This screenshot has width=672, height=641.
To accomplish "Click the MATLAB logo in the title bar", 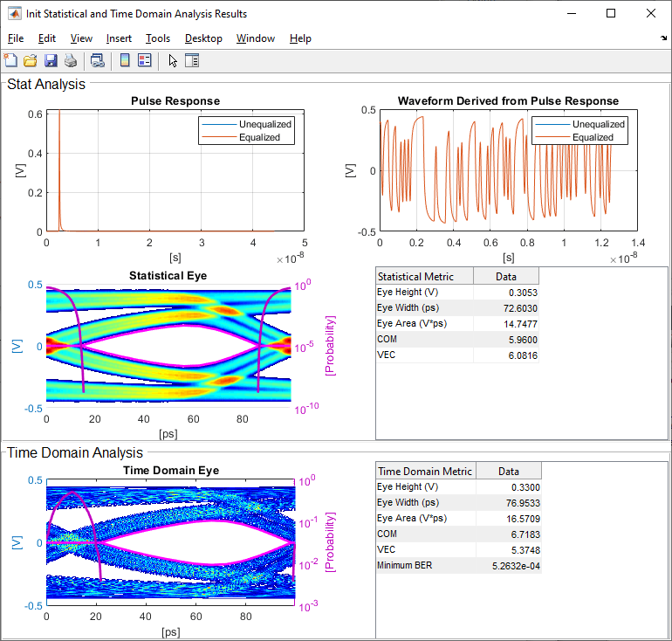I will tap(15, 14).
